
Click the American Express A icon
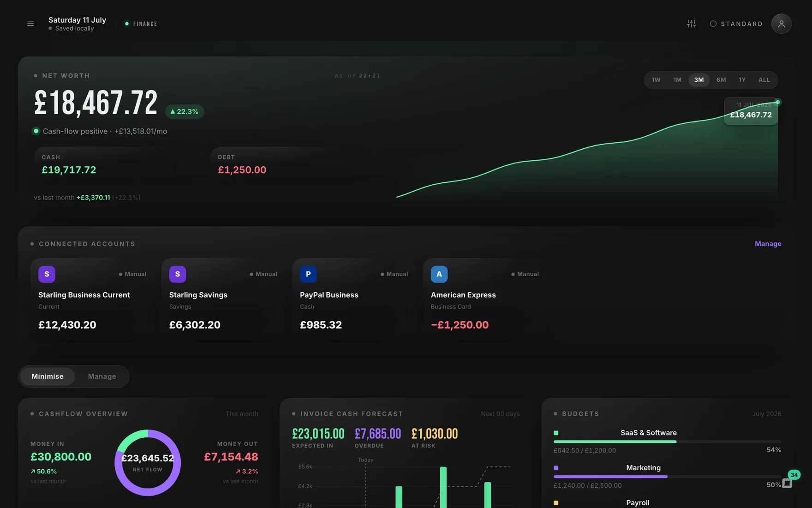(439, 274)
